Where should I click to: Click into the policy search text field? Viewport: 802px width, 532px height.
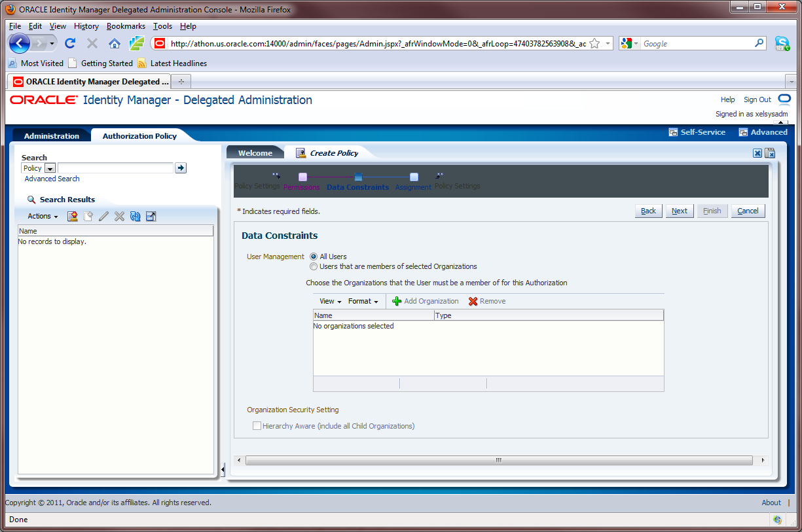pyautogui.click(x=115, y=168)
